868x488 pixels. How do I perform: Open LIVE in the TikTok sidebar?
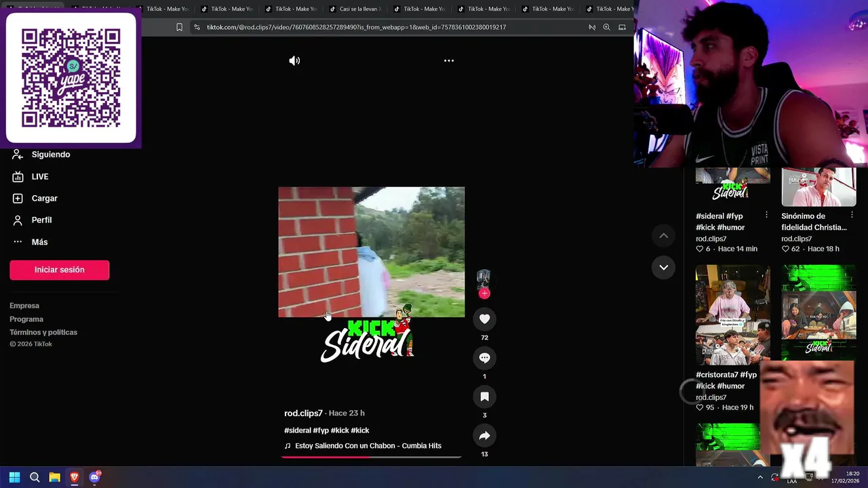31,176
